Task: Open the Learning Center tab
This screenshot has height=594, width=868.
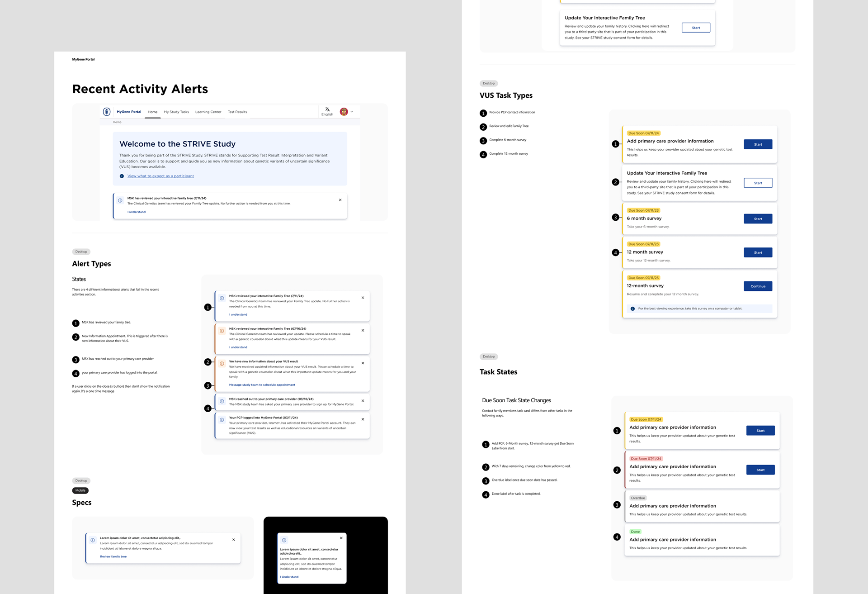Action: click(x=208, y=112)
